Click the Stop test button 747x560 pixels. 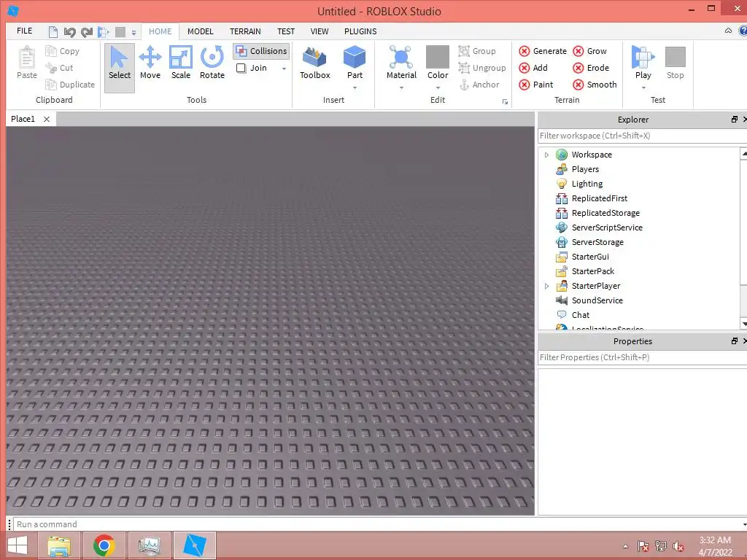(675, 63)
